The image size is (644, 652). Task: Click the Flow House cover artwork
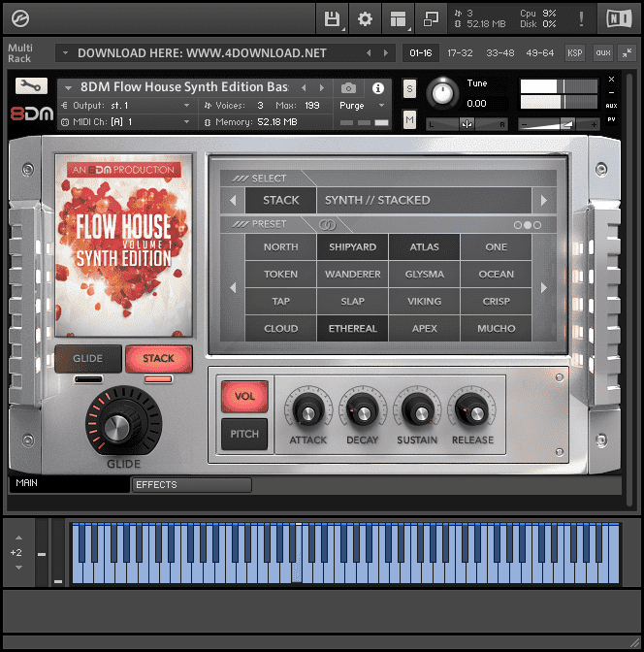[124, 245]
